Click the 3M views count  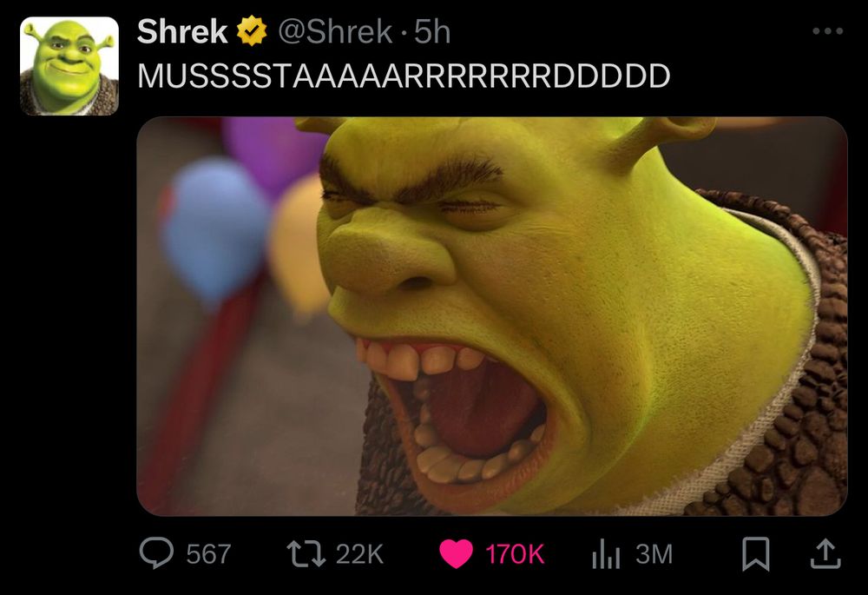tap(654, 554)
